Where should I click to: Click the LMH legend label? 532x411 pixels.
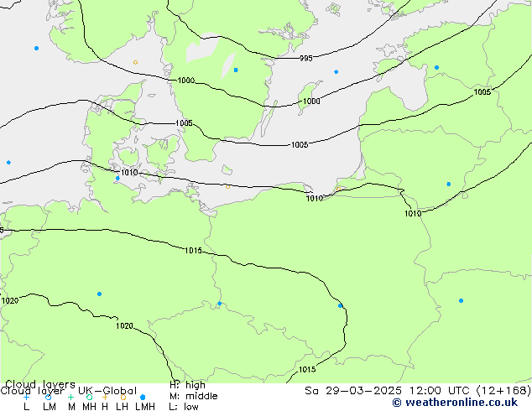[145, 406]
